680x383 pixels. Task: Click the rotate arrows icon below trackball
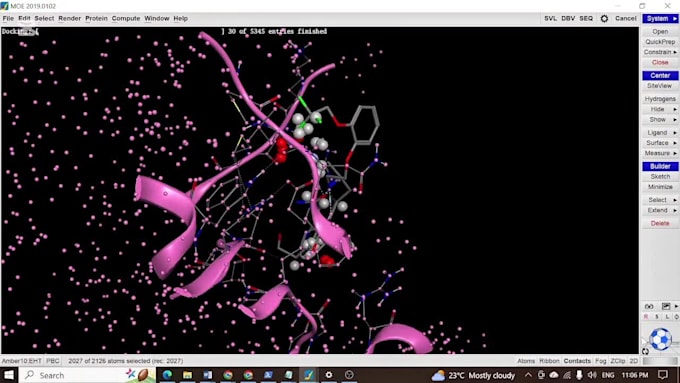point(645,351)
